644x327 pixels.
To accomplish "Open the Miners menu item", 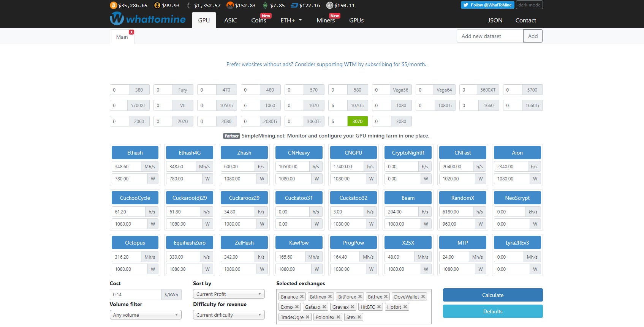I will (326, 20).
